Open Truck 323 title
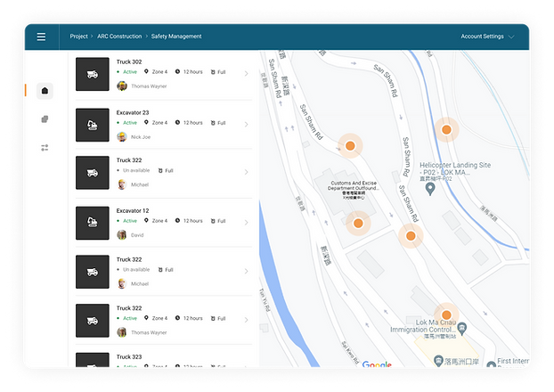 (x=129, y=357)
